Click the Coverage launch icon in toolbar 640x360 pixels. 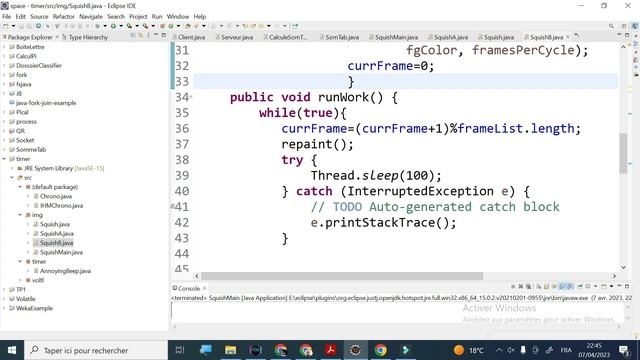129,26
